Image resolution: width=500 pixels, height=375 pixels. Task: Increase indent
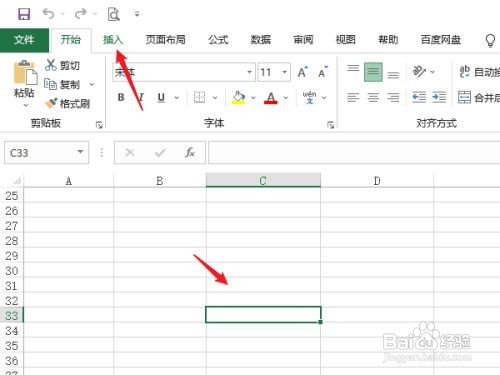coord(439,97)
